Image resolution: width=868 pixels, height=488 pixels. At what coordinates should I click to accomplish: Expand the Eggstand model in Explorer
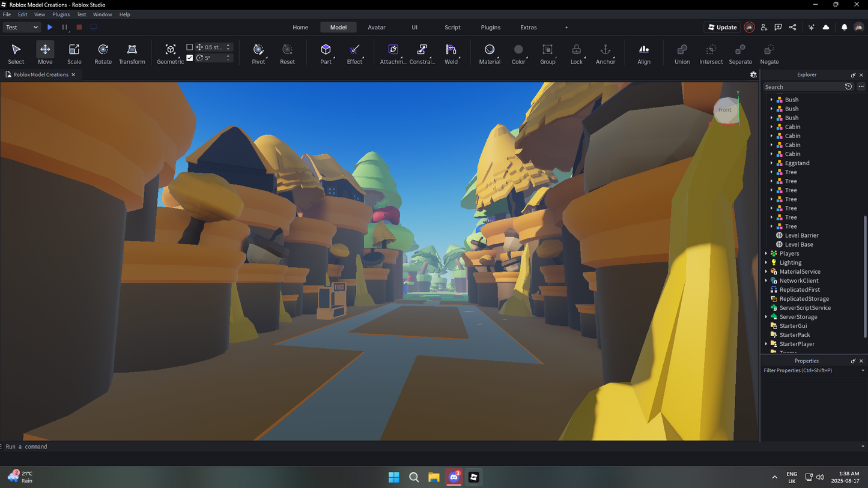[x=771, y=163]
